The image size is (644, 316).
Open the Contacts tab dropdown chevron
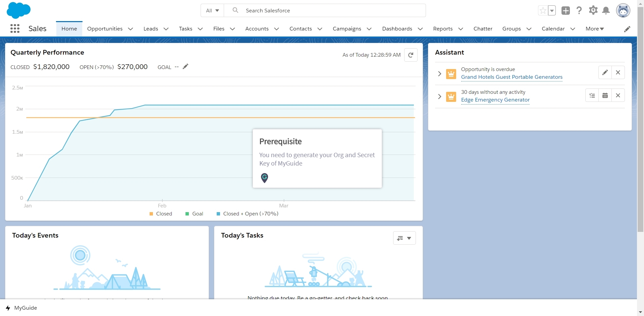pyautogui.click(x=320, y=29)
